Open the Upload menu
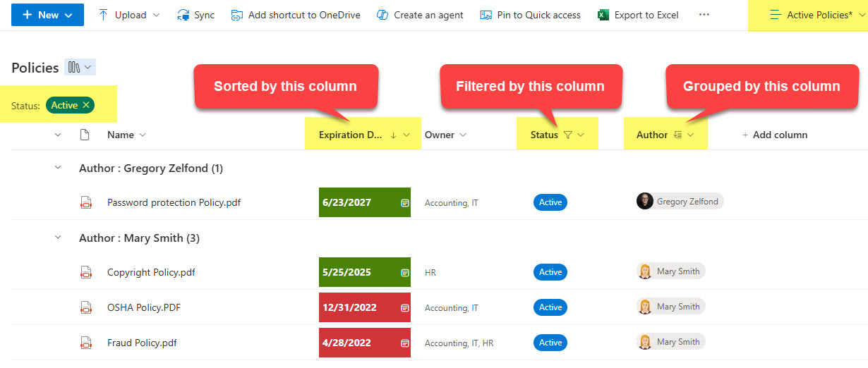The image size is (868, 368). [129, 15]
